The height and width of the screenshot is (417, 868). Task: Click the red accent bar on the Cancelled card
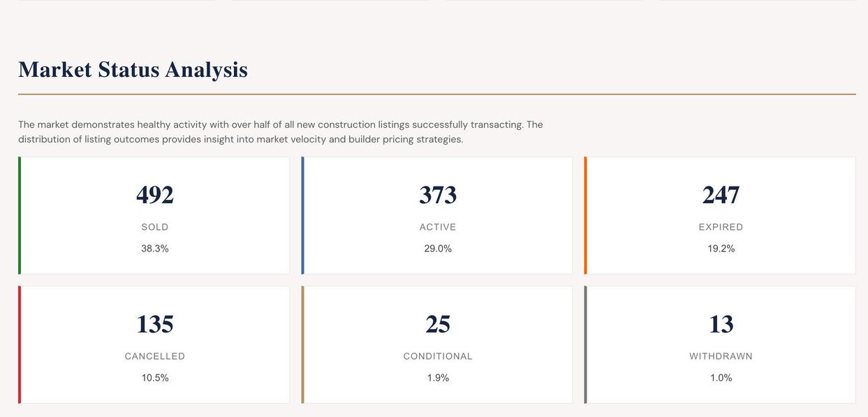click(x=20, y=344)
